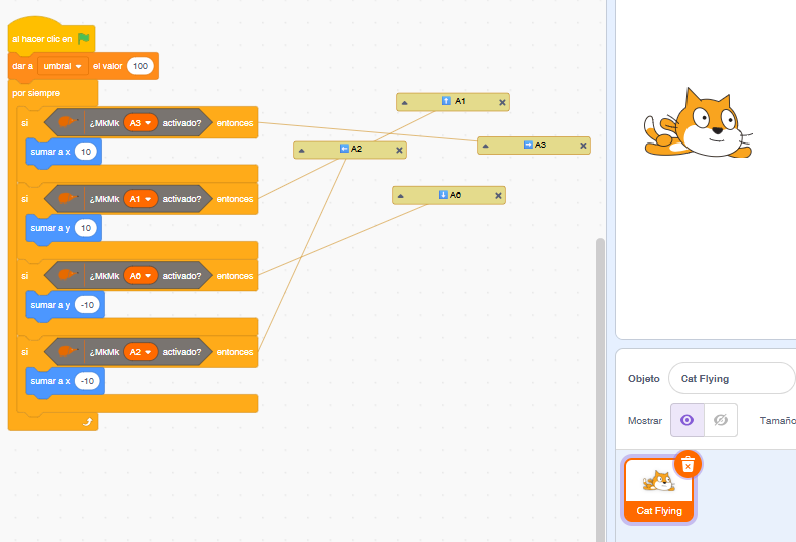796x542 pixels.
Task: Click the Makey Makey icon in A1 condition
Action: coord(67,198)
